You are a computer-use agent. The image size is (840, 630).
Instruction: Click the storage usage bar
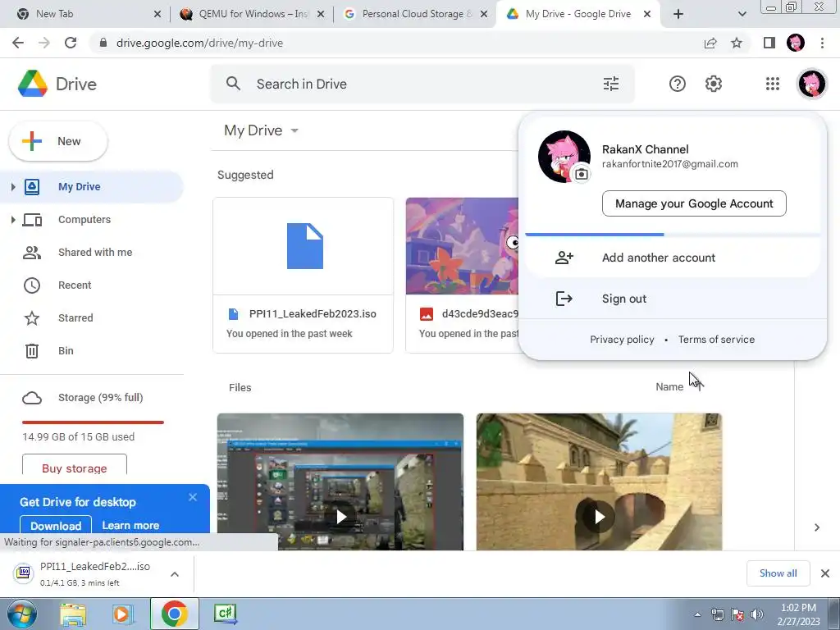pyautogui.click(x=93, y=422)
